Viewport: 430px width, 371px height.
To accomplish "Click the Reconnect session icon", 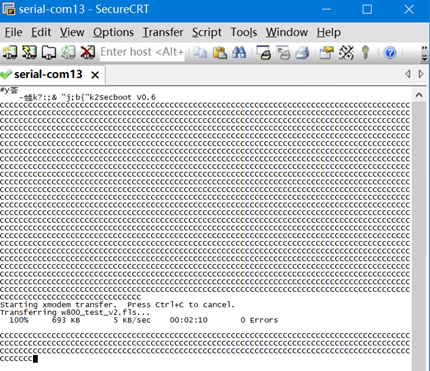I will click(x=68, y=52).
